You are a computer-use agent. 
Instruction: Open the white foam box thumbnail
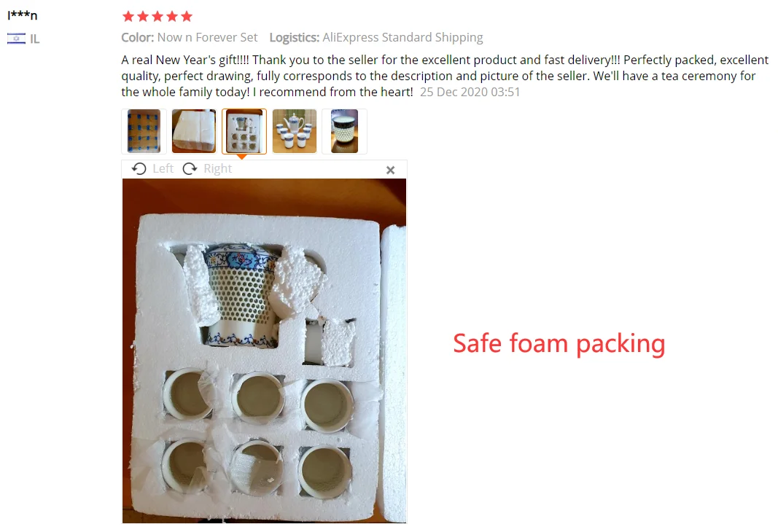194,131
